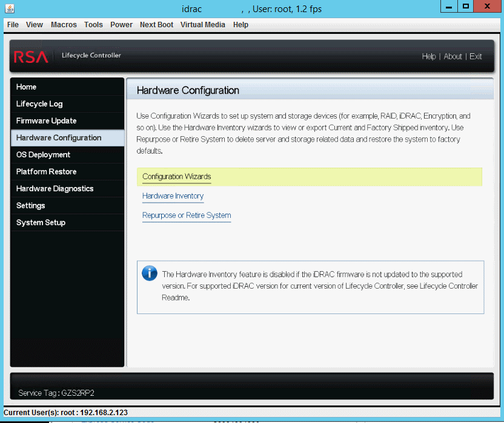Click the blue info icon in notice box
The width and height of the screenshot is (504, 423).
(149, 273)
